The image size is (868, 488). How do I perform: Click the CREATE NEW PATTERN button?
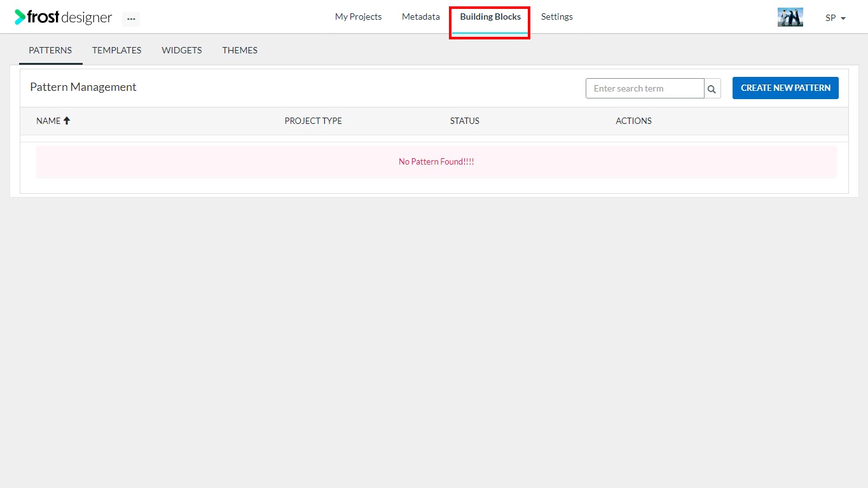pyautogui.click(x=785, y=88)
